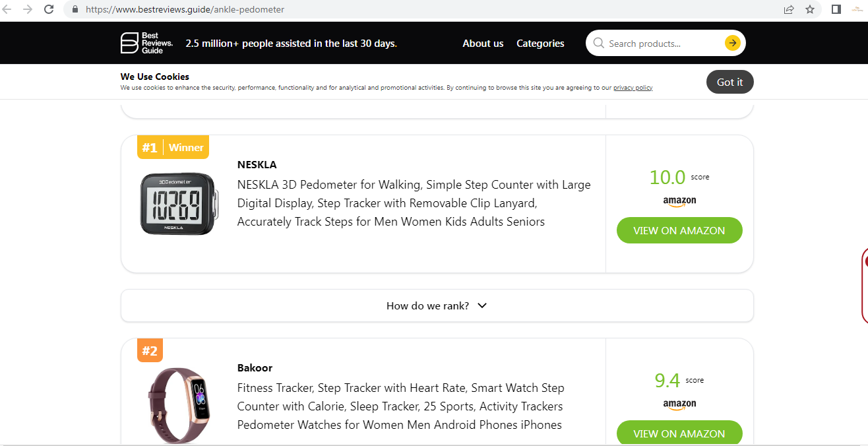
Task: Open the Categories menu
Action: point(540,44)
